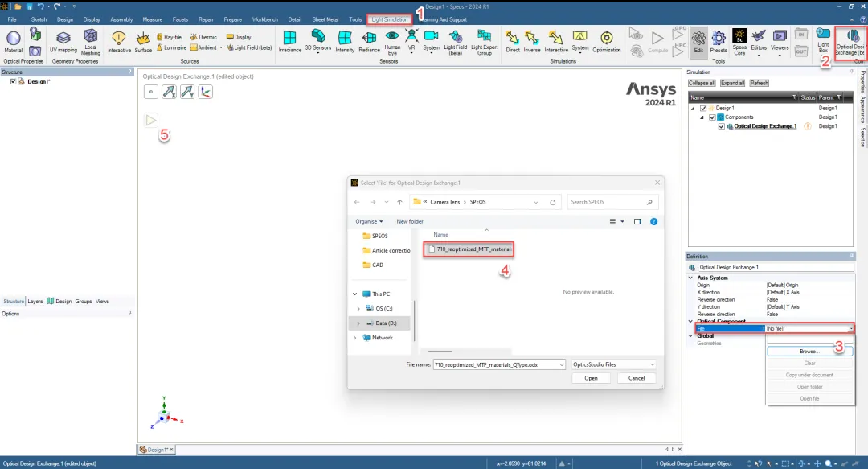This screenshot has height=469, width=868.
Task: Click the Human Eye sensor icon
Action: pyautogui.click(x=392, y=43)
